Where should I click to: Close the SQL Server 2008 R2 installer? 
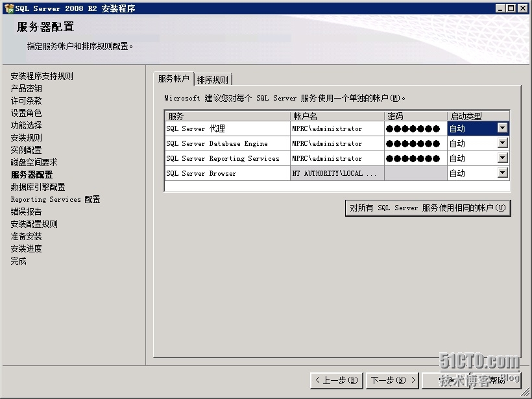pos(522,8)
